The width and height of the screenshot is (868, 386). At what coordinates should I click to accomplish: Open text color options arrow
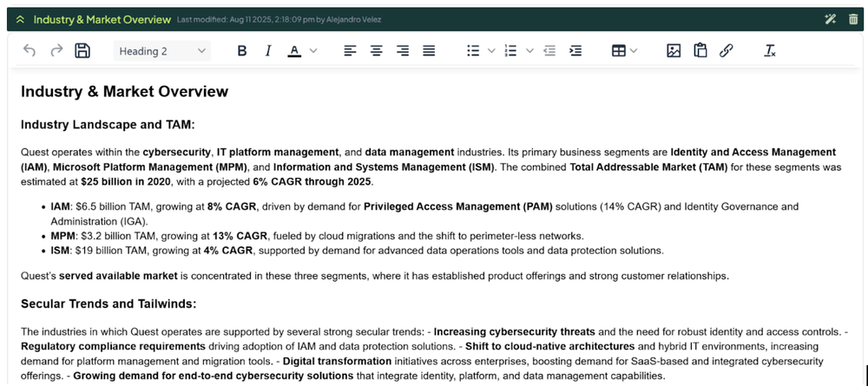point(313,51)
